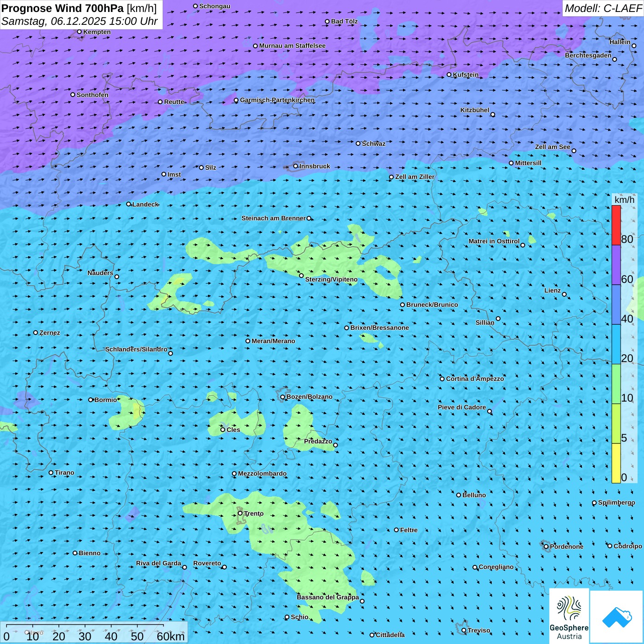Click the 'Bruneck/Brunico' label
This screenshot has width=644, height=644.
[x=432, y=305]
